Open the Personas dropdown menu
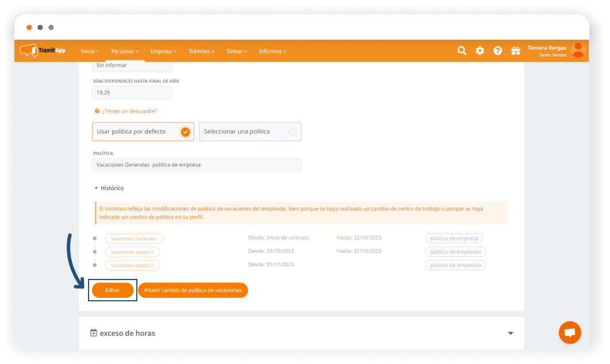 125,51
